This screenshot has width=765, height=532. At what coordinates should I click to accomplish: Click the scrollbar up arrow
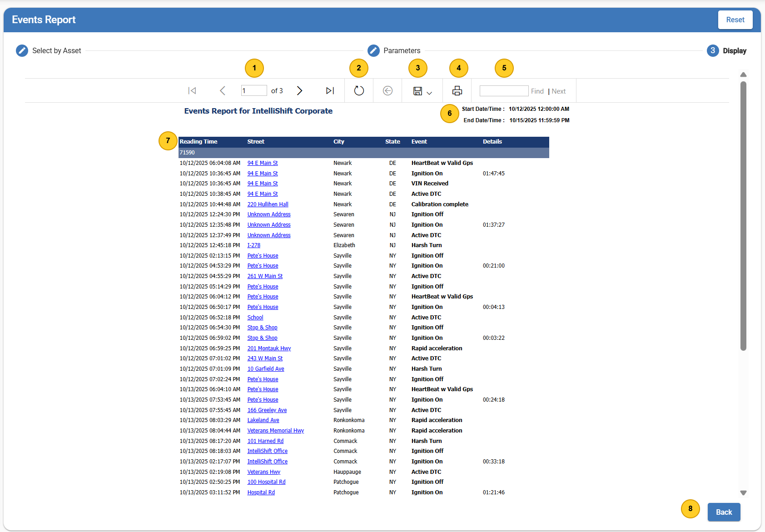(743, 75)
